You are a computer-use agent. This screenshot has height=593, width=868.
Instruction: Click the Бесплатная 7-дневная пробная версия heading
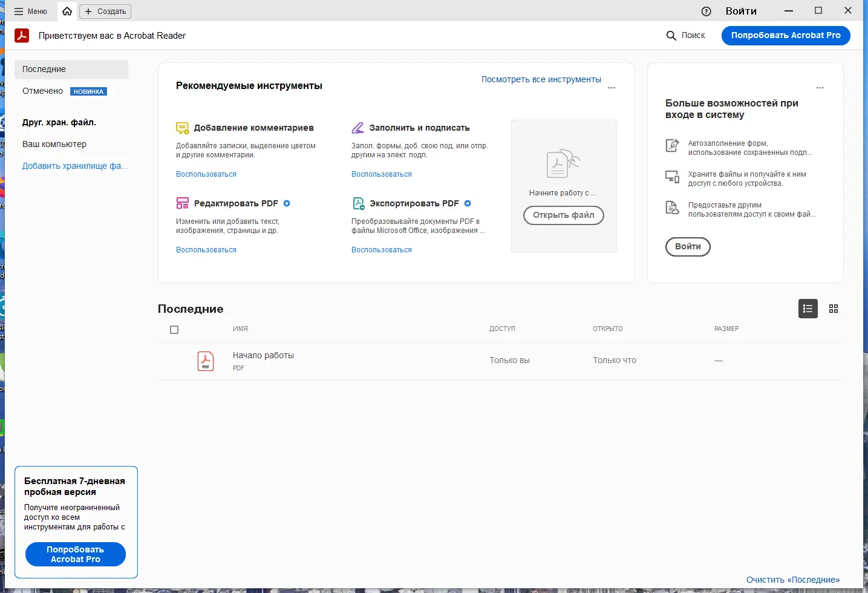tap(74, 487)
